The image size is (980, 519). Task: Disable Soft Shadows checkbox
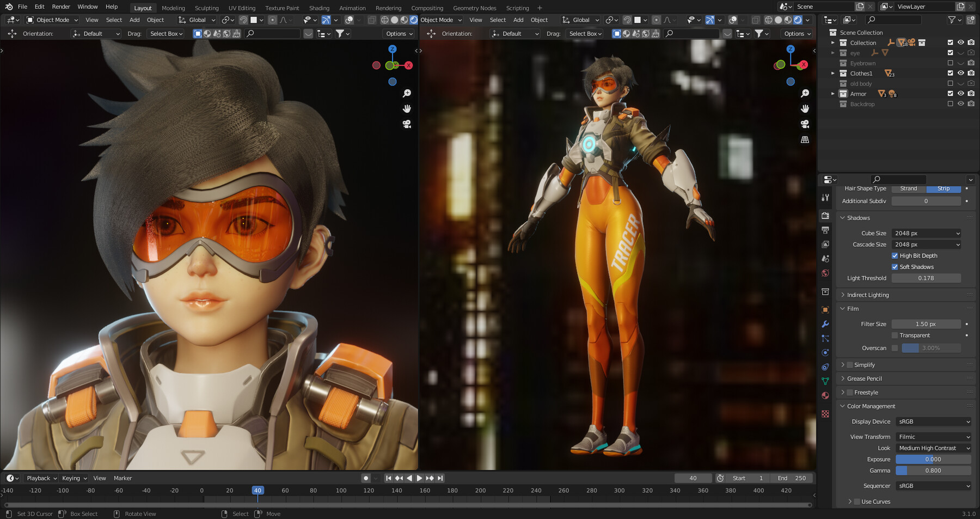895,267
